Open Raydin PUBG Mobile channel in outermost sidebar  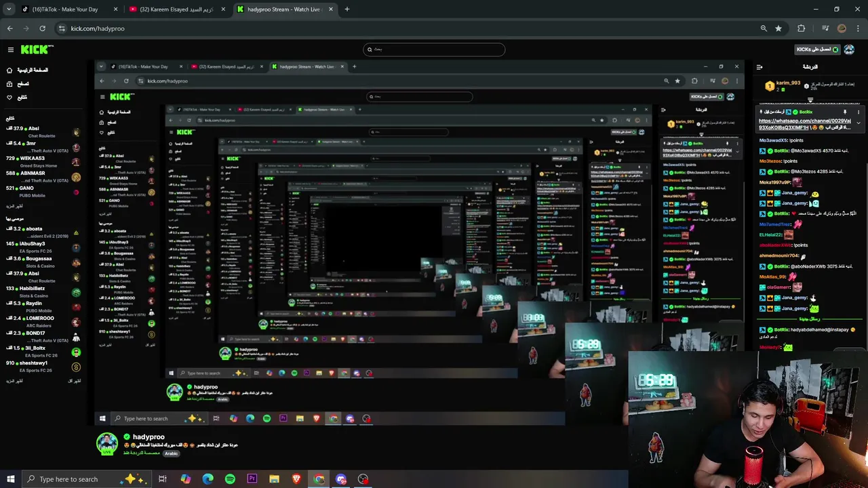[42, 306]
